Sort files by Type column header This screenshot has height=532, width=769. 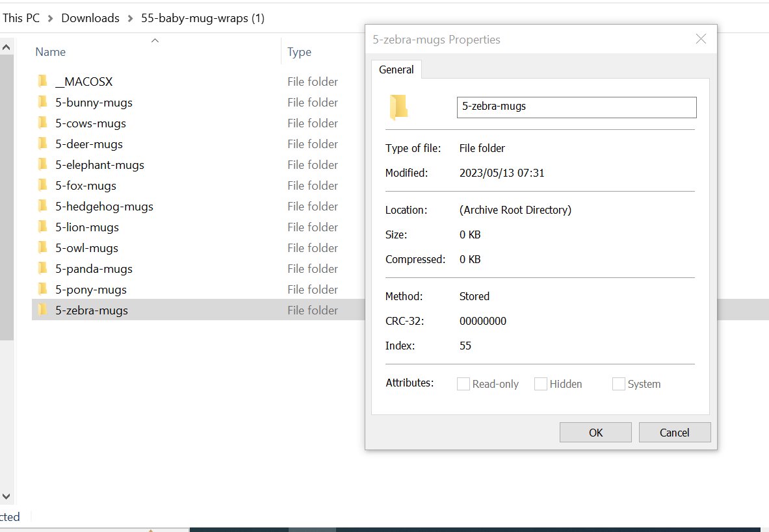[x=299, y=52]
